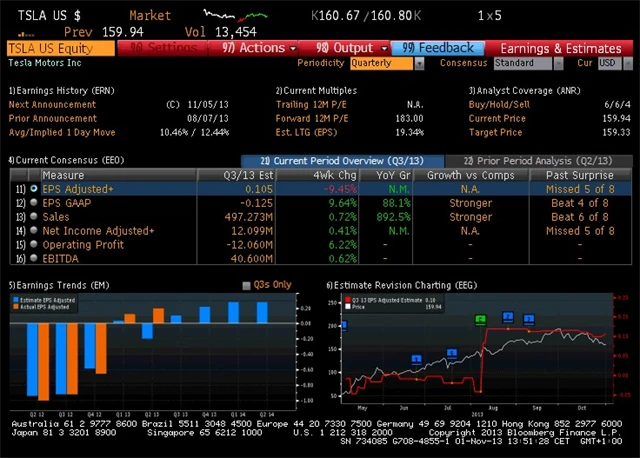Click the intraday sparkline chart in header
The image size is (640, 458).
coord(236,15)
